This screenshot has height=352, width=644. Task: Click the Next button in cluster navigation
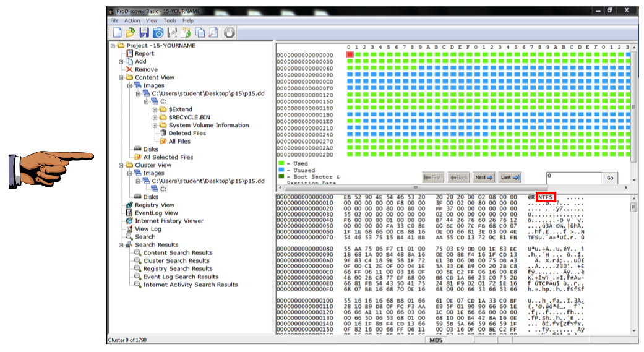[x=484, y=178]
